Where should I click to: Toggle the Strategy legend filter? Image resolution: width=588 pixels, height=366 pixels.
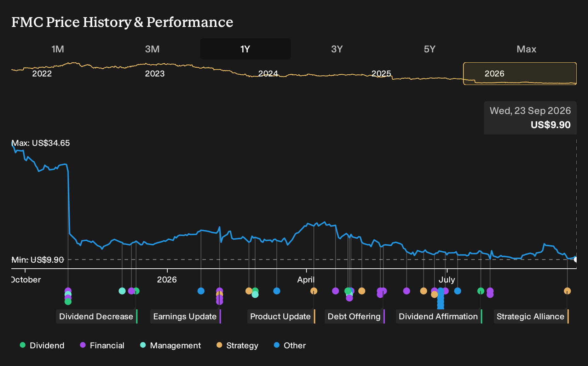[237, 345]
